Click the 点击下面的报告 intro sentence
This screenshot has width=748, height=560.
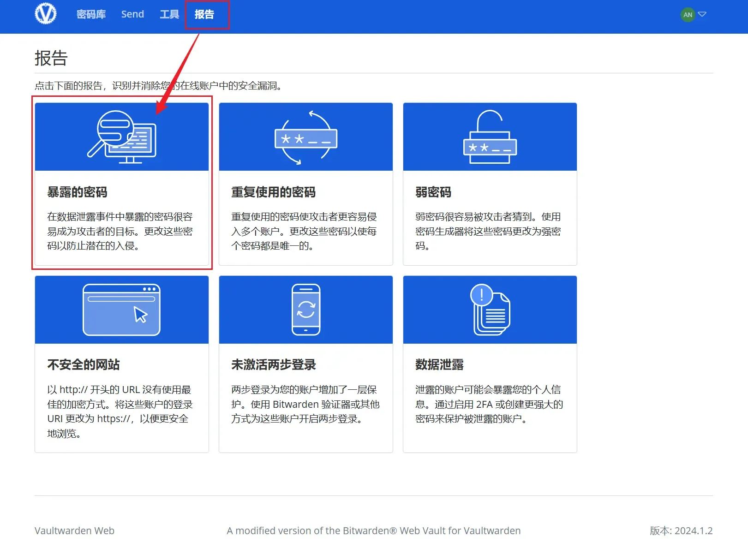tap(158, 86)
